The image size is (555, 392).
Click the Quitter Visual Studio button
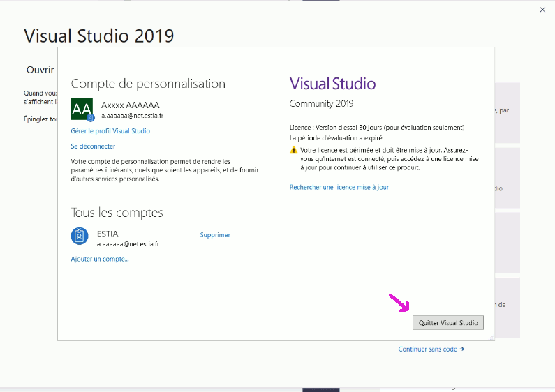pos(447,323)
